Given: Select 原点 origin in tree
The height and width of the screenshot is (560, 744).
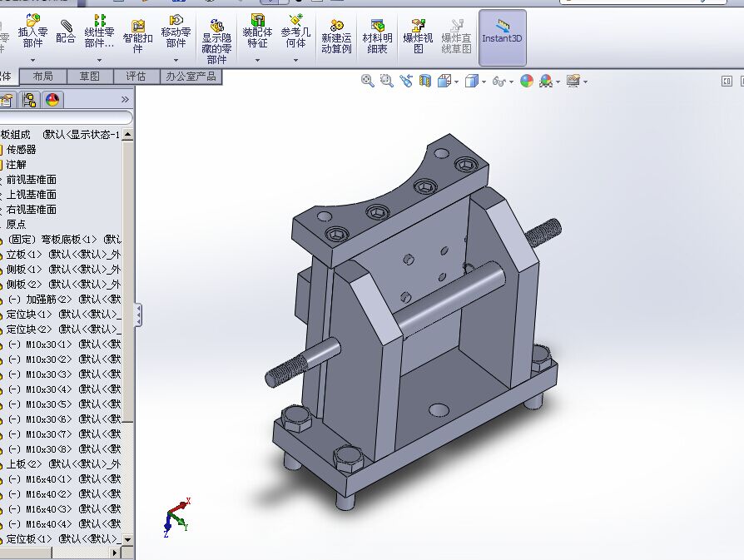Looking at the screenshot, I should point(16,225).
